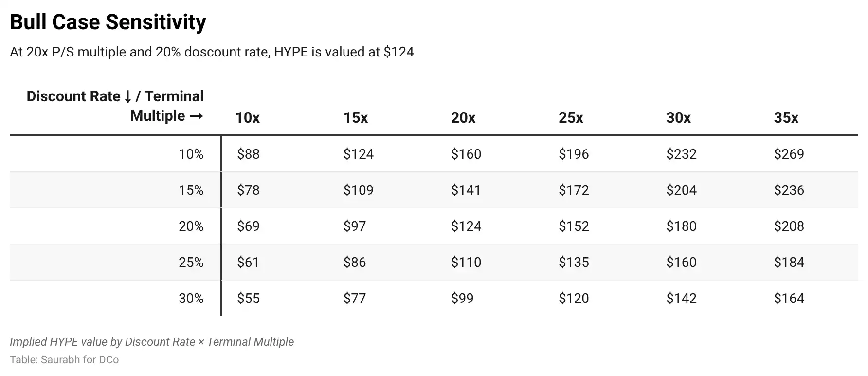Select the 25x column header
Screen dimensions: 868x376
coord(571,118)
